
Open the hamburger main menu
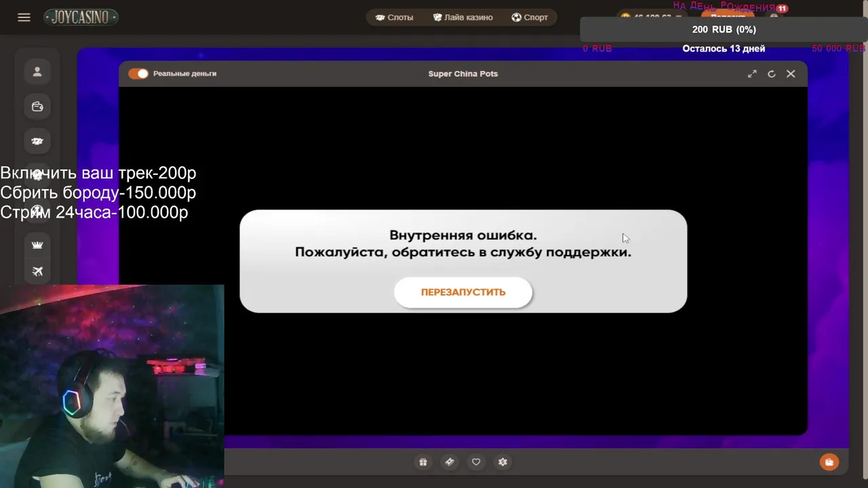[24, 18]
